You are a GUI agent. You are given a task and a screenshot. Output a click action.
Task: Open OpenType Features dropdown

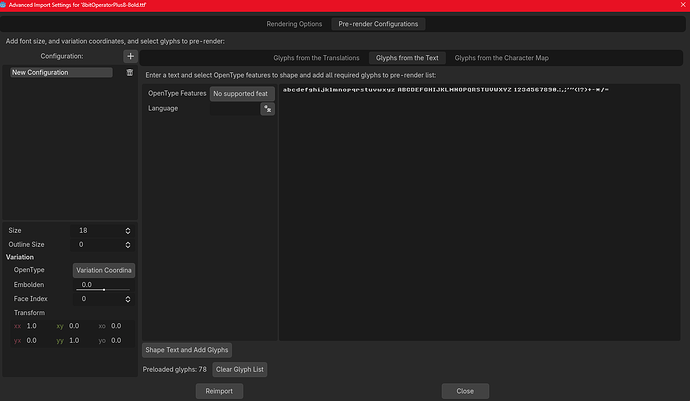(x=242, y=94)
